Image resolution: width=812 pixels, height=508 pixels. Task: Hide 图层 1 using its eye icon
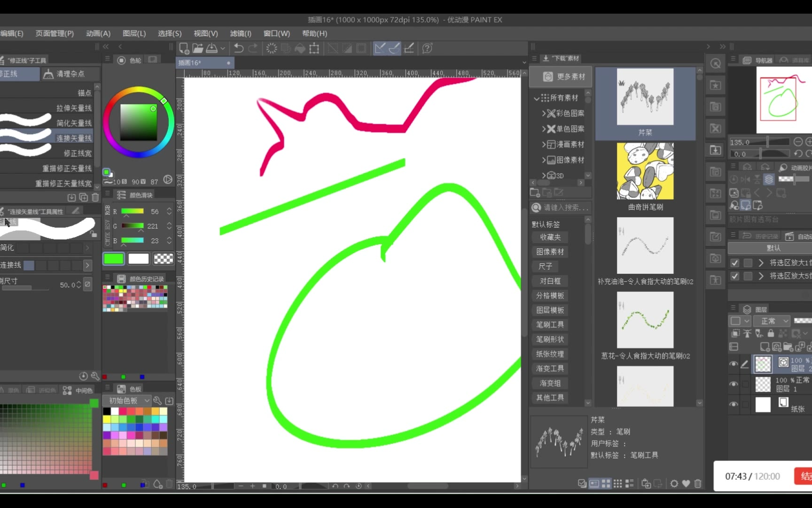(x=734, y=384)
